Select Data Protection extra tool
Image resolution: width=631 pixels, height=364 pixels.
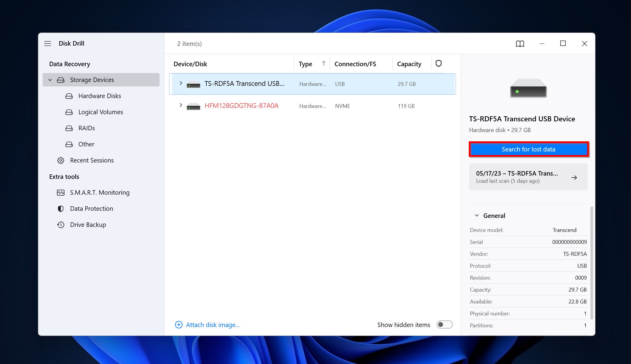point(92,208)
